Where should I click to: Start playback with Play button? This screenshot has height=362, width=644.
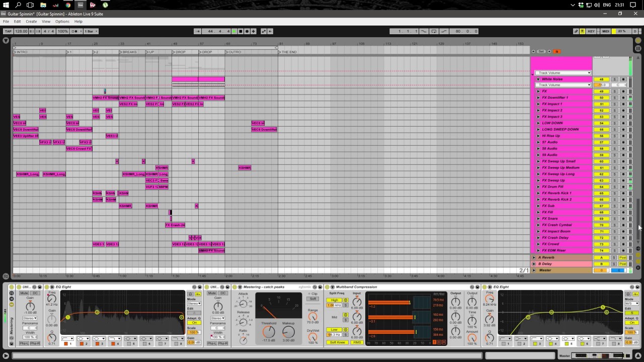pyautogui.click(x=234, y=31)
